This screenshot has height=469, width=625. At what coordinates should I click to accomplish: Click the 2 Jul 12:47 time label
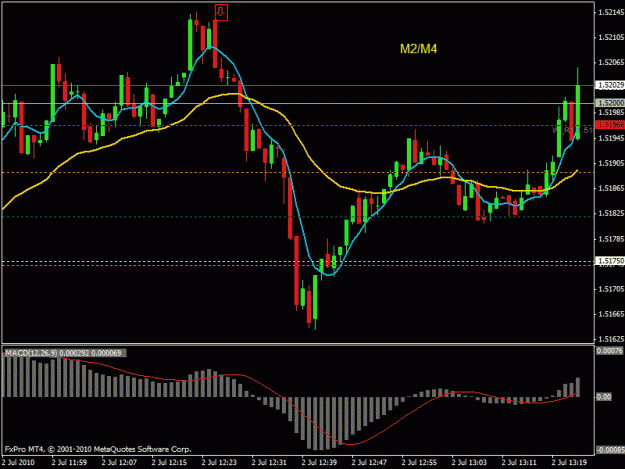369,462
